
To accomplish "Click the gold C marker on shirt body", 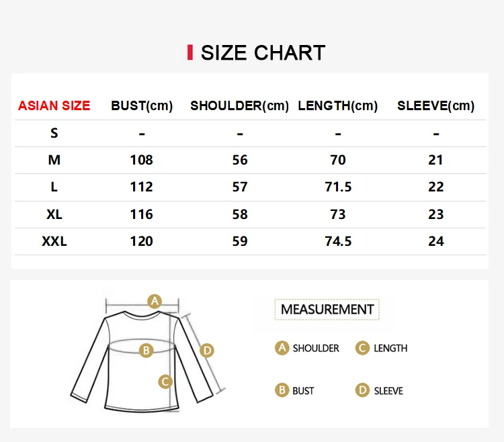I will (165, 382).
